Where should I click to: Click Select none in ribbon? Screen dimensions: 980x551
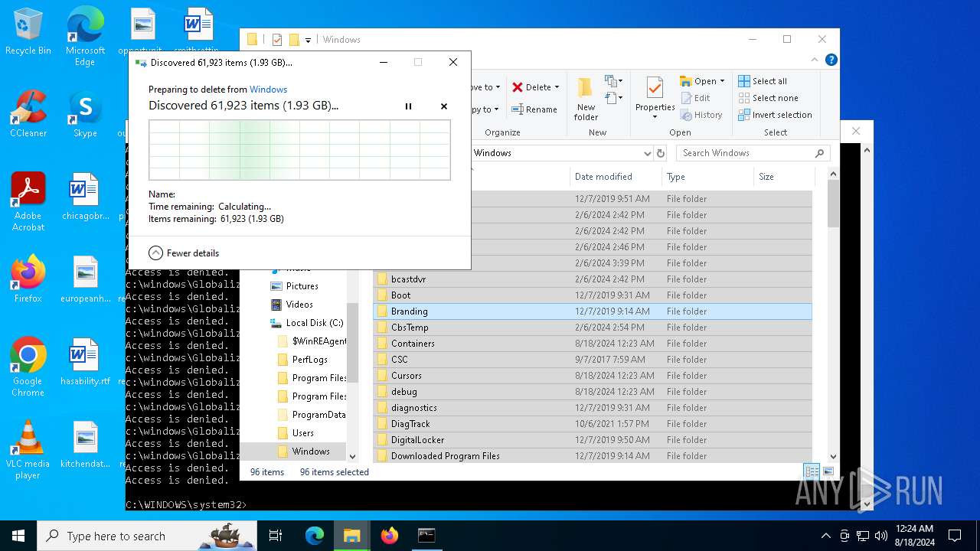[768, 98]
